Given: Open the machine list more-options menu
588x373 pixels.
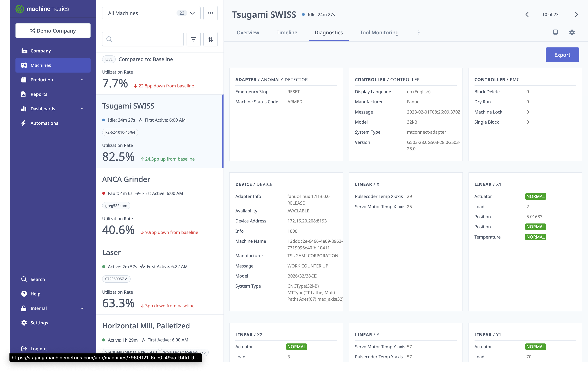Looking at the screenshot, I should pos(210,13).
